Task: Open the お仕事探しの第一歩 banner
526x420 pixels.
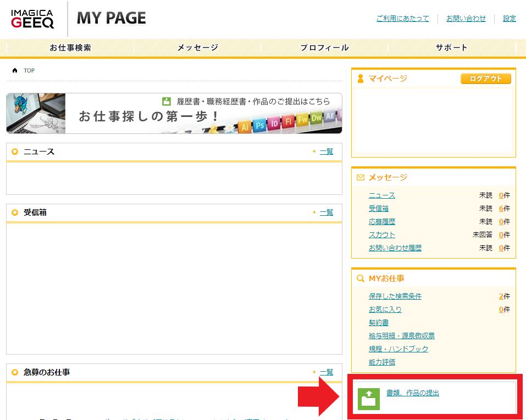Action: click(x=174, y=114)
